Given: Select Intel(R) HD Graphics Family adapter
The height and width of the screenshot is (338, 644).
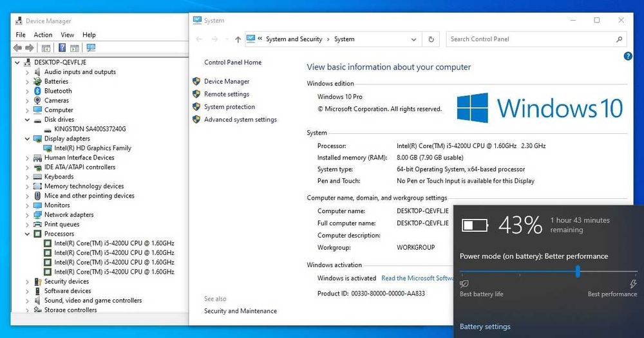Looking at the screenshot, I should (x=92, y=148).
